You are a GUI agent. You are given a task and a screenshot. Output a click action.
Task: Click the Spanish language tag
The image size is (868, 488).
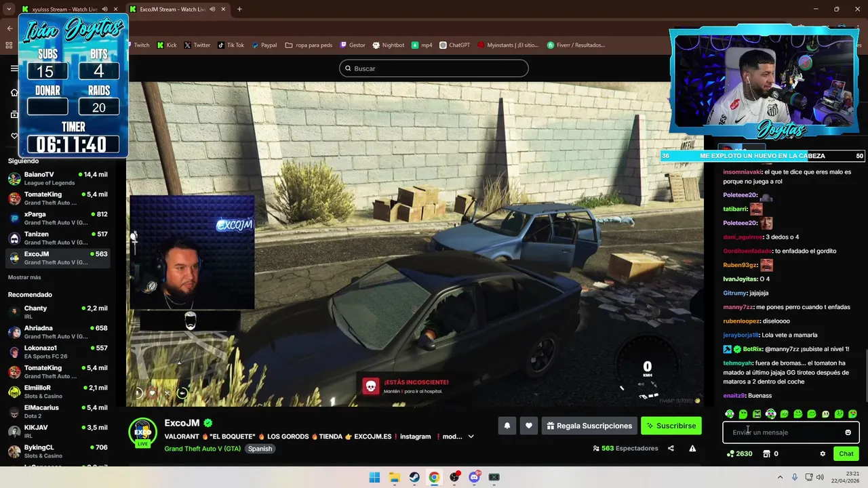pos(260,449)
